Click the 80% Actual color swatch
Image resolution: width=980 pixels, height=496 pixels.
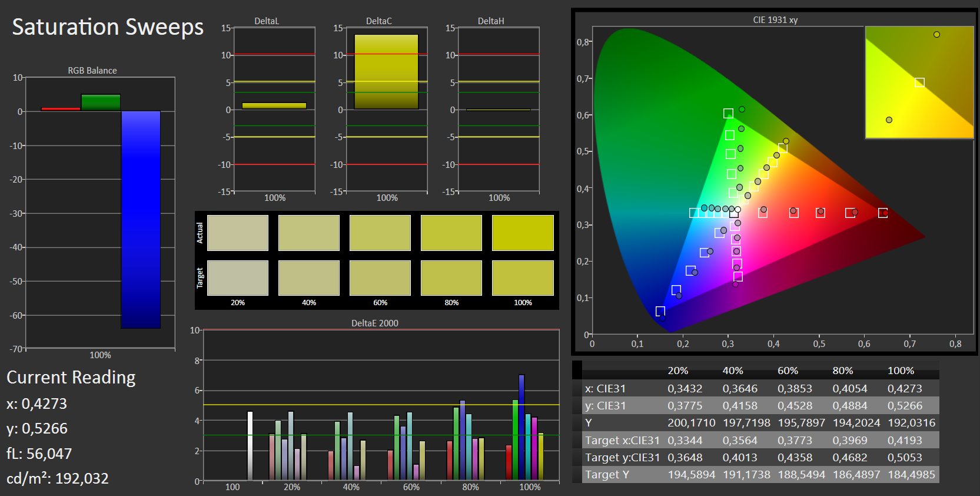coord(451,233)
